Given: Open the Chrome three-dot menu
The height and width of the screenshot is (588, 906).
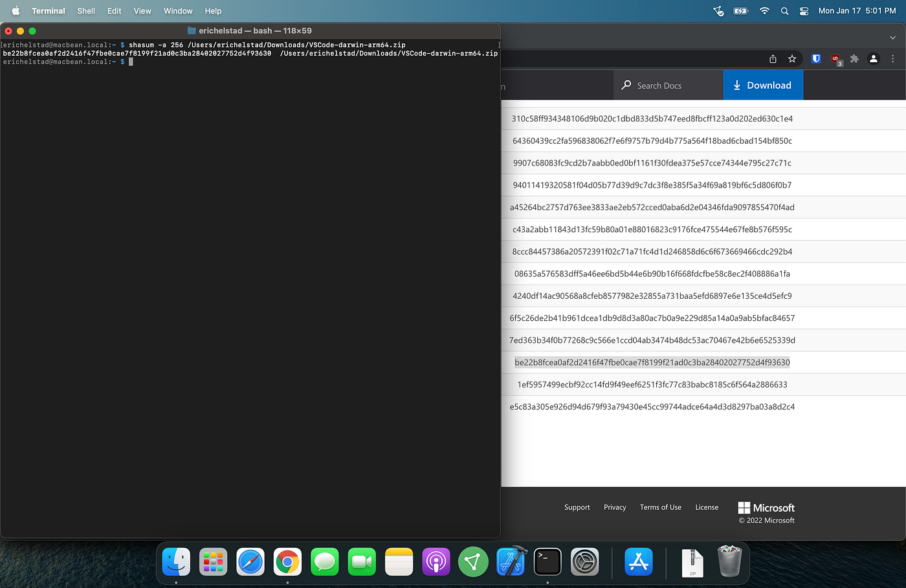Looking at the screenshot, I should [892, 58].
